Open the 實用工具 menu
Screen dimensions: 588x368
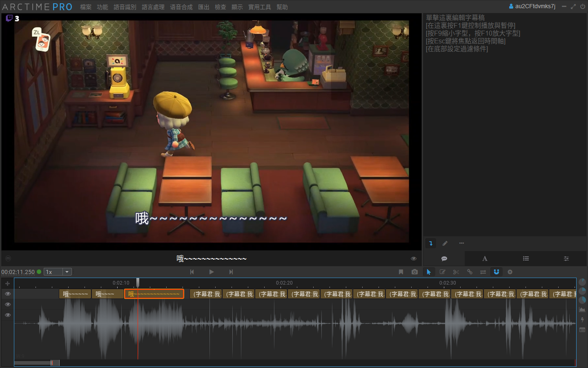260,7
